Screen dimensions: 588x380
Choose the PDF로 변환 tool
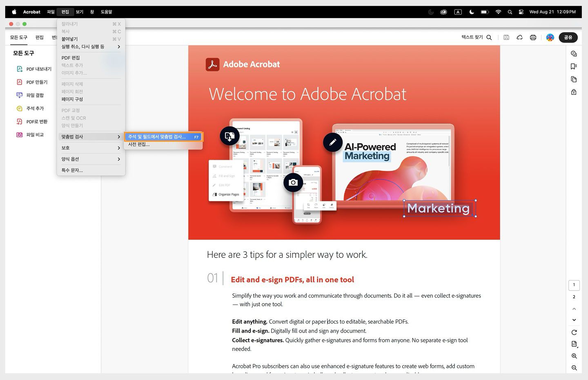[x=32, y=121]
